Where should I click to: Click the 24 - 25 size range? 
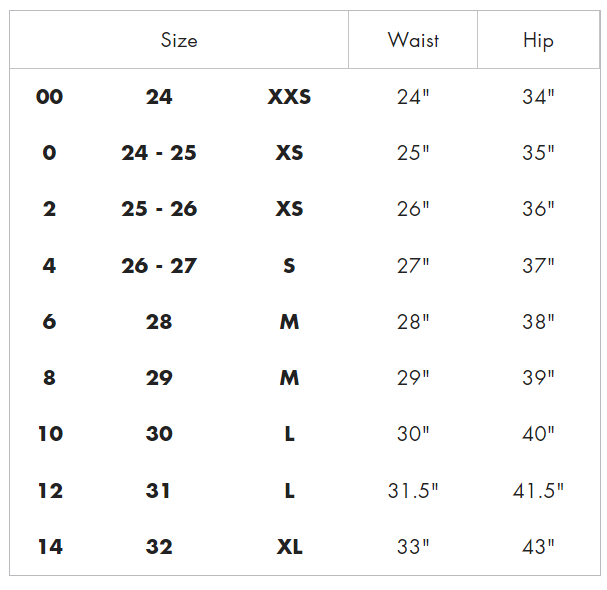point(159,153)
